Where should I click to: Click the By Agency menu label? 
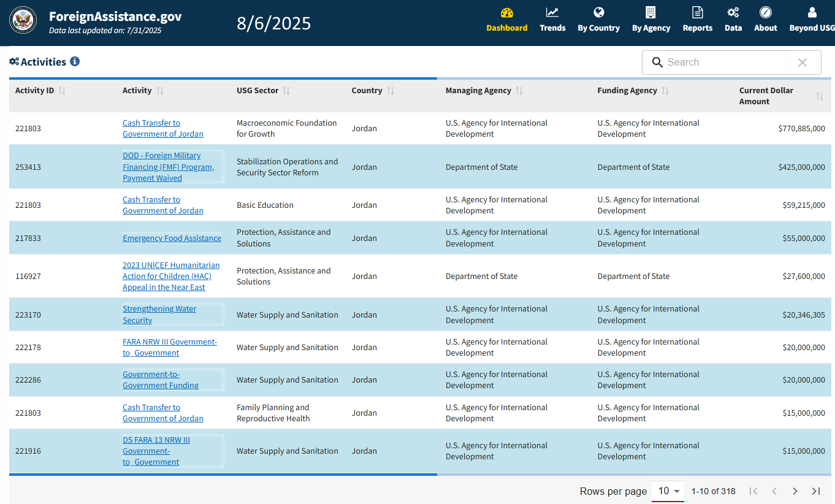[x=651, y=28]
